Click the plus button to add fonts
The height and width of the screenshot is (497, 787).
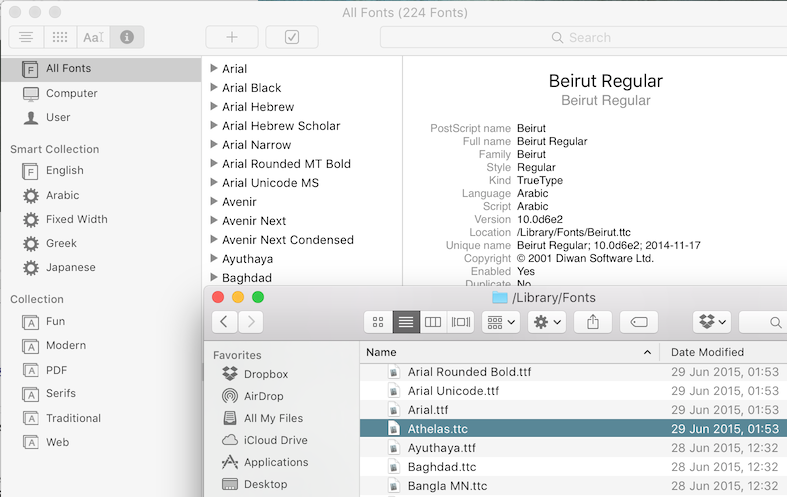(x=232, y=37)
